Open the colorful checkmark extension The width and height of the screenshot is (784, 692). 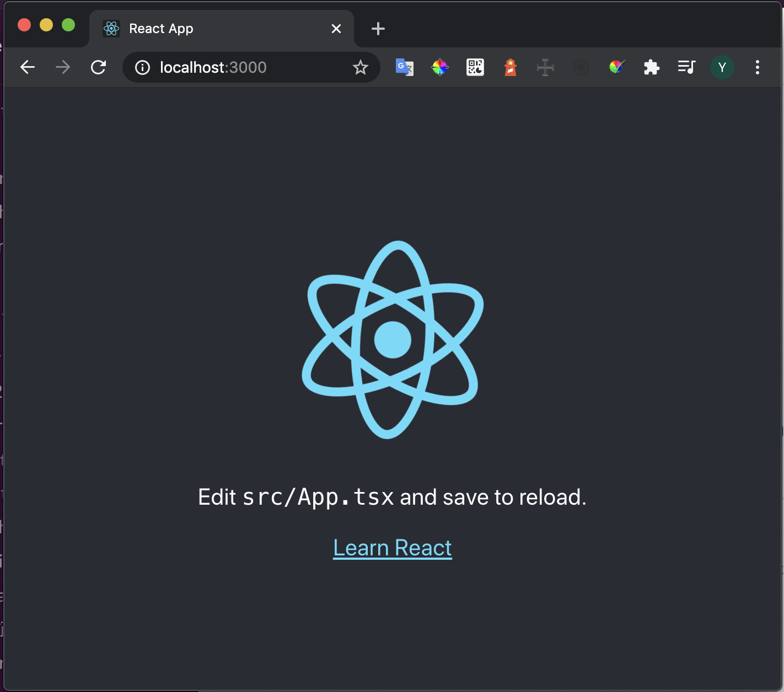tap(616, 67)
